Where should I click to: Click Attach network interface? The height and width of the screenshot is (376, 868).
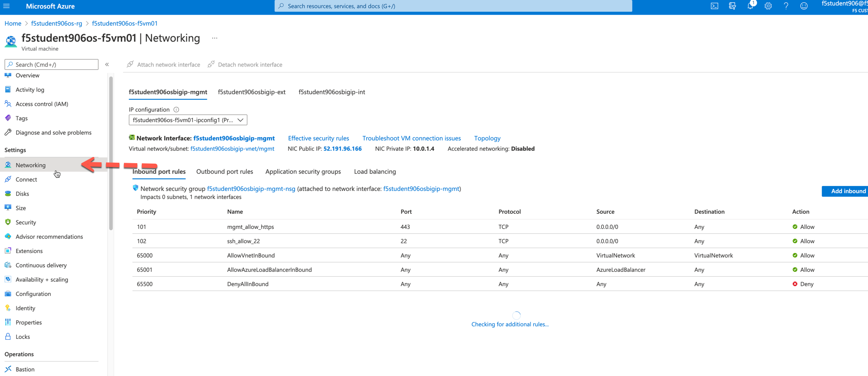164,64
